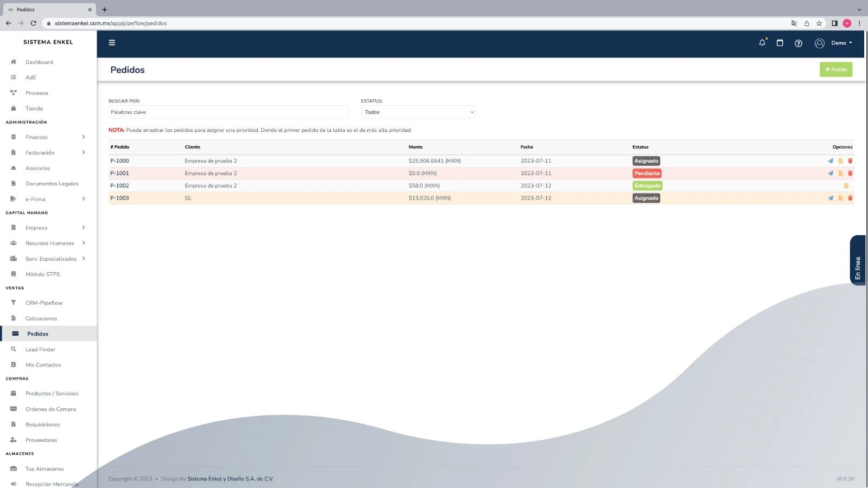
Task: Expand the Finanzas submenu chevron
Action: tap(84, 137)
